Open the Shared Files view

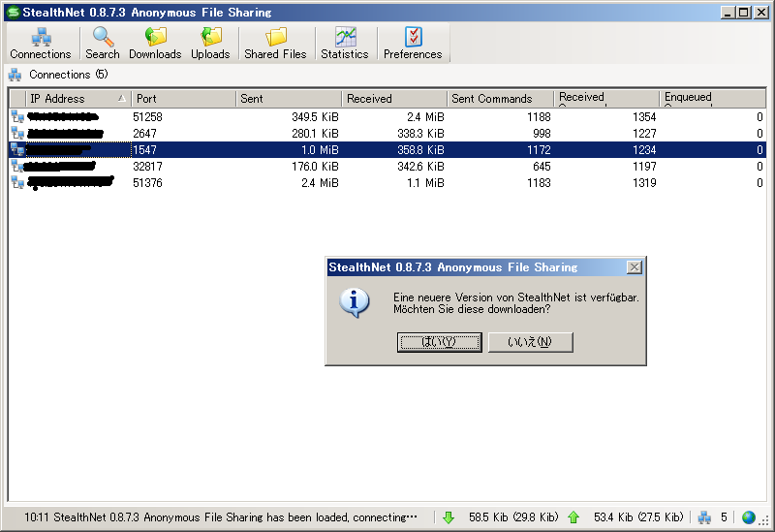(275, 44)
